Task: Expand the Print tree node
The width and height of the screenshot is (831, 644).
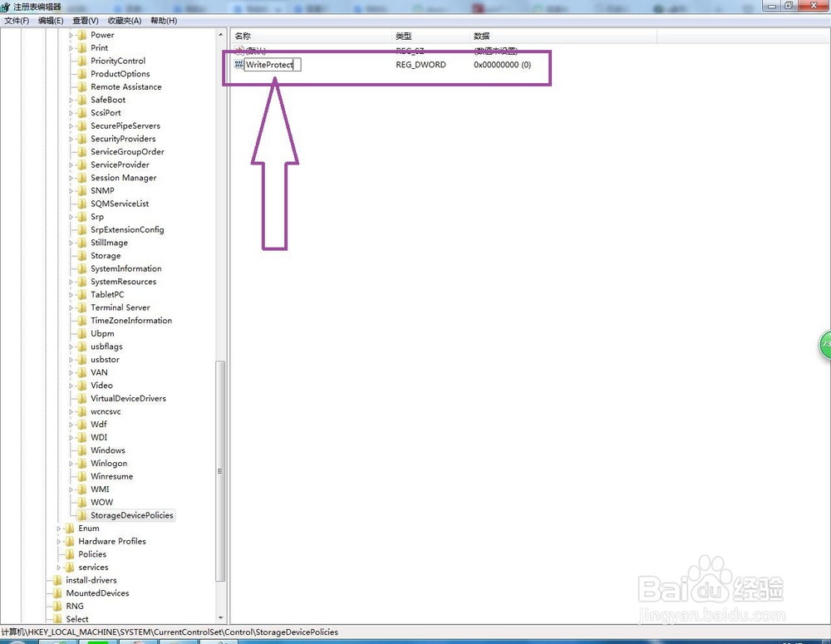Action: (x=71, y=48)
